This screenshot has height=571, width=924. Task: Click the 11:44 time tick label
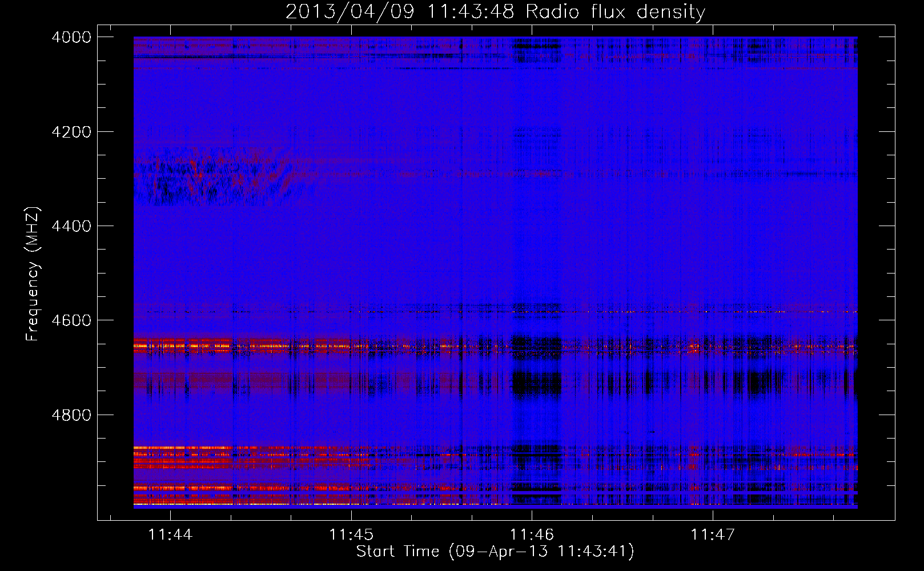click(x=170, y=534)
